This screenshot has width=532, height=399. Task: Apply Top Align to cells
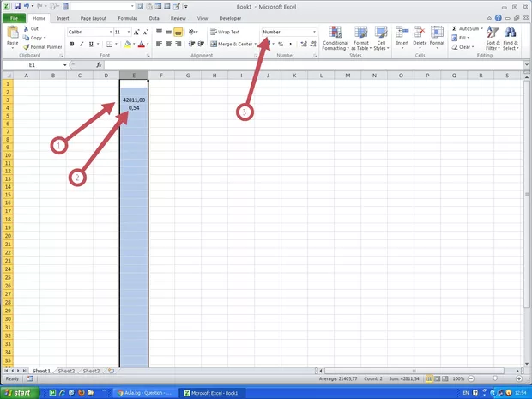(159, 32)
